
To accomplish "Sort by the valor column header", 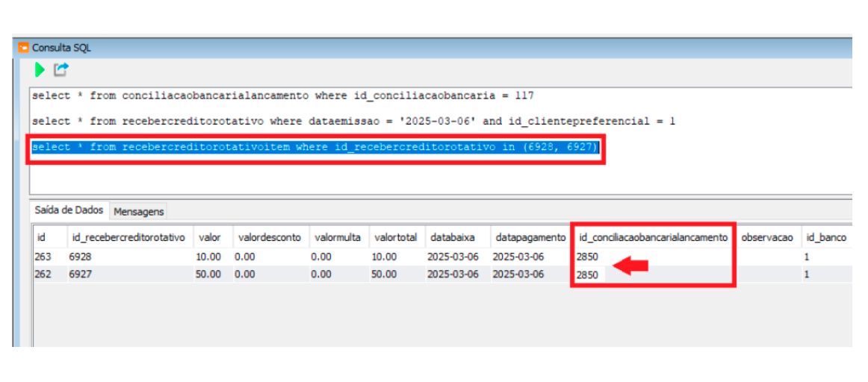I will point(213,237).
